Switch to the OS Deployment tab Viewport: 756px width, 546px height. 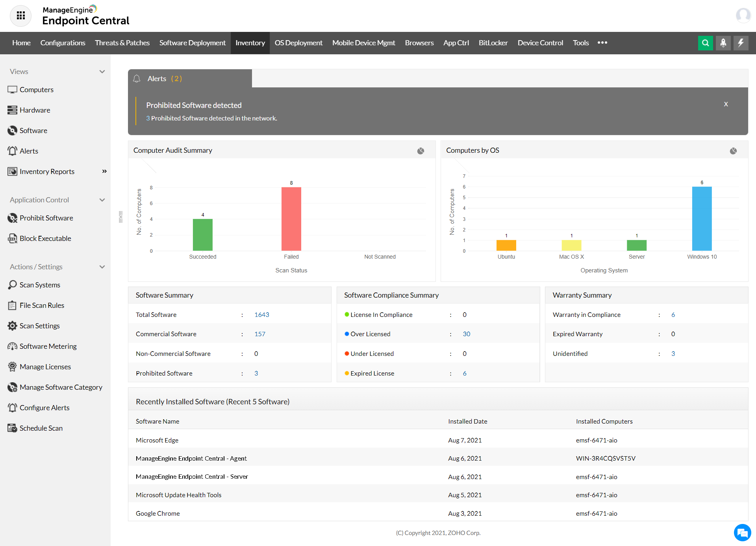(298, 43)
